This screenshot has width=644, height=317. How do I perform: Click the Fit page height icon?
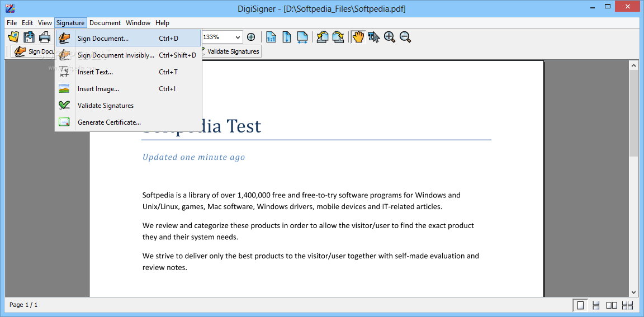(x=287, y=37)
